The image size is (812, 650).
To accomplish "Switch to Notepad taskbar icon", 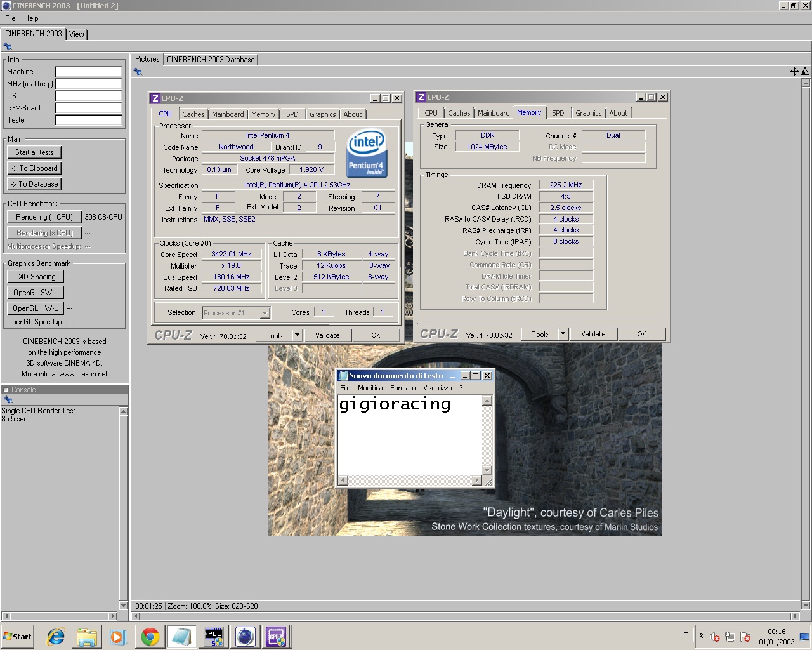I will coord(181,637).
